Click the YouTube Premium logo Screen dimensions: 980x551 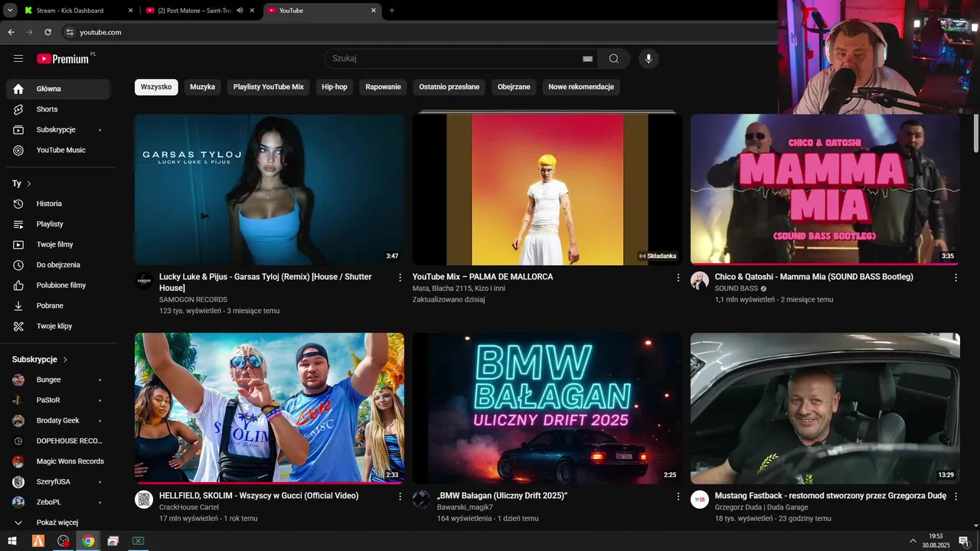coord(63,59)
